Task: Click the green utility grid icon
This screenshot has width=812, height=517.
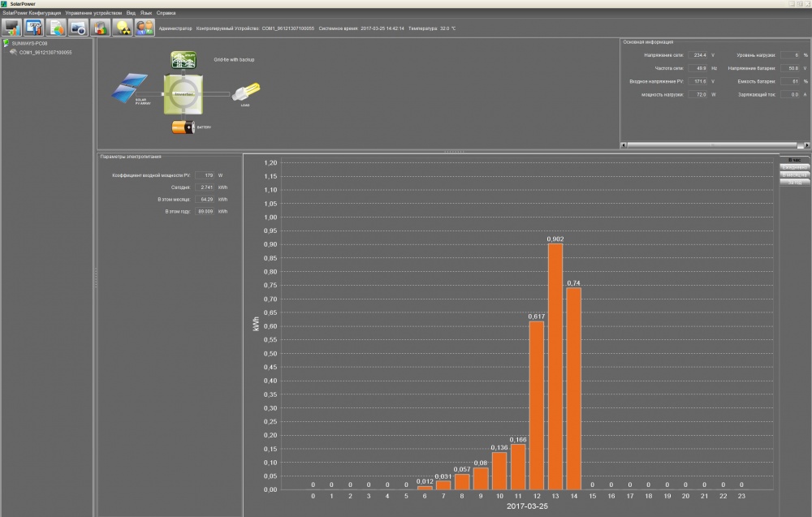Action: [x=184, y=61]
